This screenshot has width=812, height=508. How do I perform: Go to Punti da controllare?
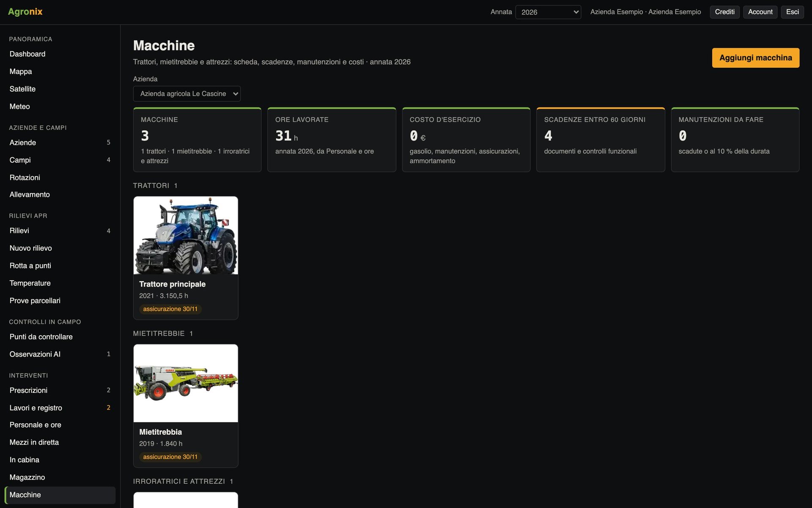coord(60,337)
